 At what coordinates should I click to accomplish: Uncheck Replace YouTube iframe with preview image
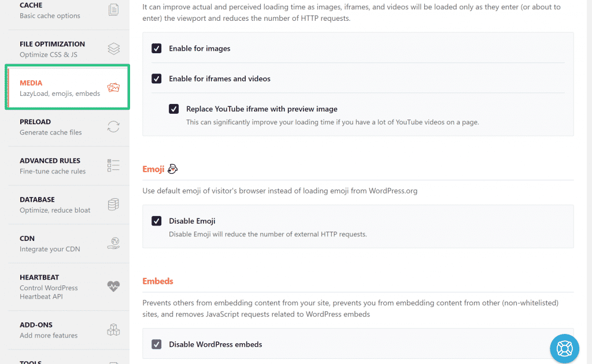[173, 109]
